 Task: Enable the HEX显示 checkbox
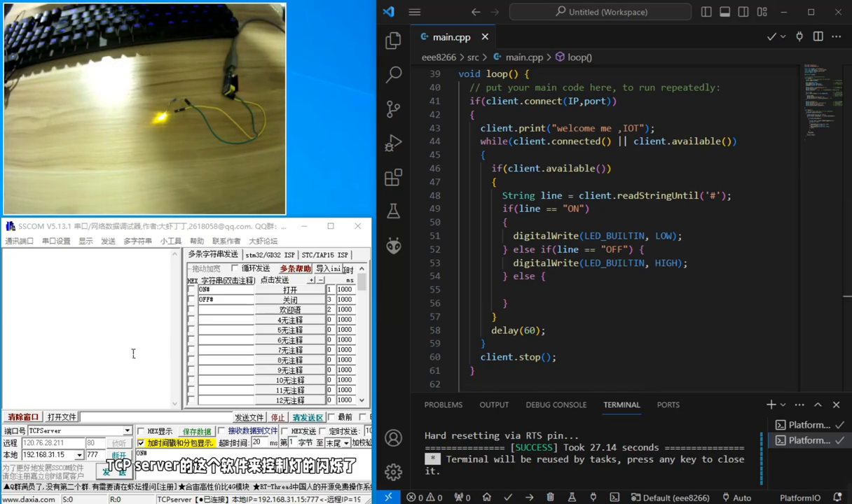[x=141, y=432]
